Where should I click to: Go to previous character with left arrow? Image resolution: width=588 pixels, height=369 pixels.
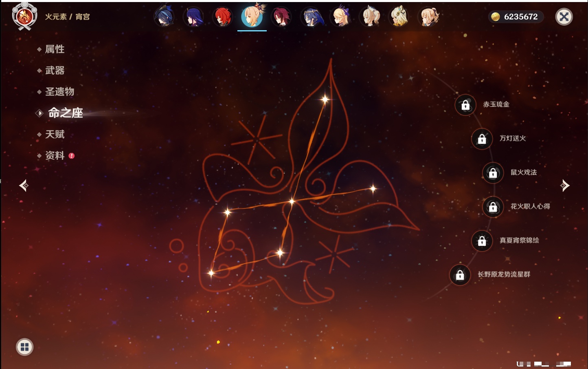coord(24,186)
